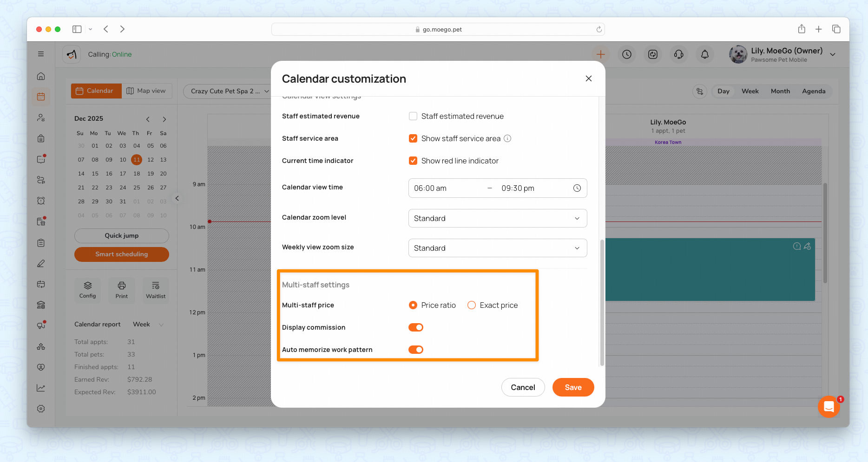868x462 pixels.
Task: Click the orange plus create icon
Action: coord(600,54)
